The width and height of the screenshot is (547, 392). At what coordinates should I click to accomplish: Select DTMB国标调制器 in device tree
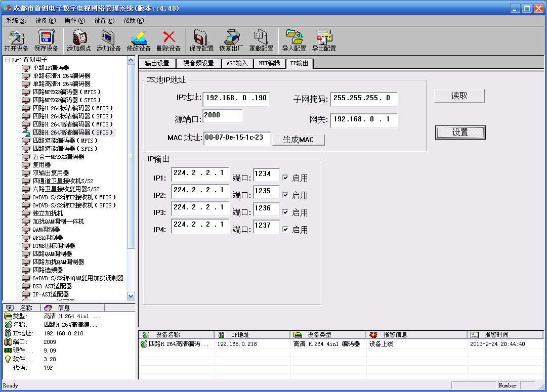tap(54, 246)
